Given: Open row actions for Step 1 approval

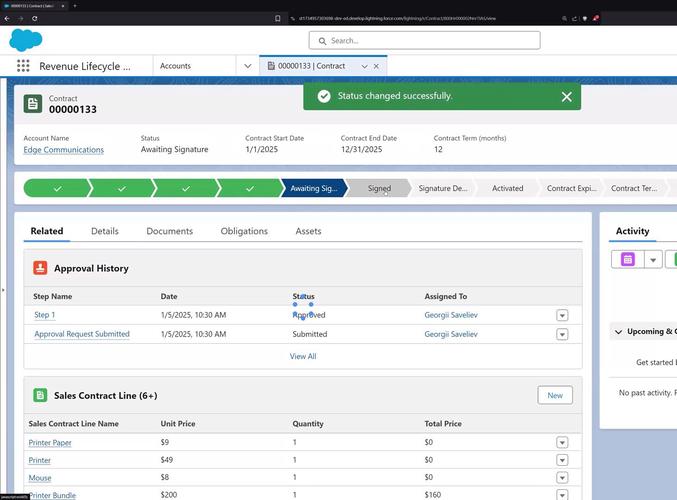Looking at the screenshot, I should coord(562,315).
